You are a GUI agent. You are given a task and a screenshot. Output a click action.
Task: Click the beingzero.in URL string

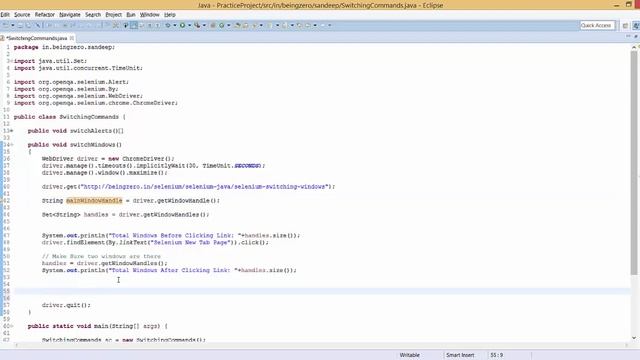pyautogui.click(x=204, y=187)
